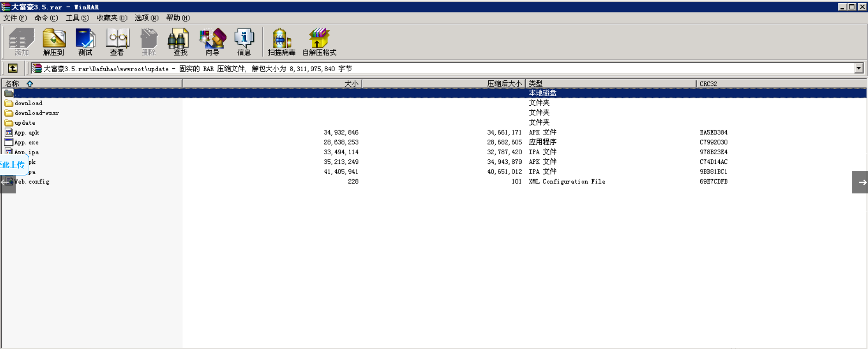The height and width of the screenshot is (349, 868).
Task: Select the update folder icon
Action: tap(9, 123)
